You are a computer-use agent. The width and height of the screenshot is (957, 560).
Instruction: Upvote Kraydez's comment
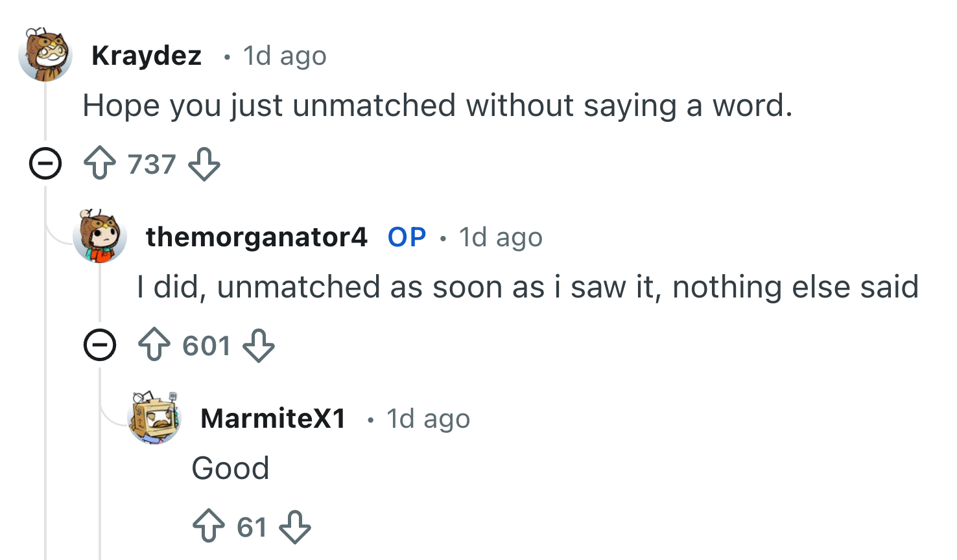point(100,164)
